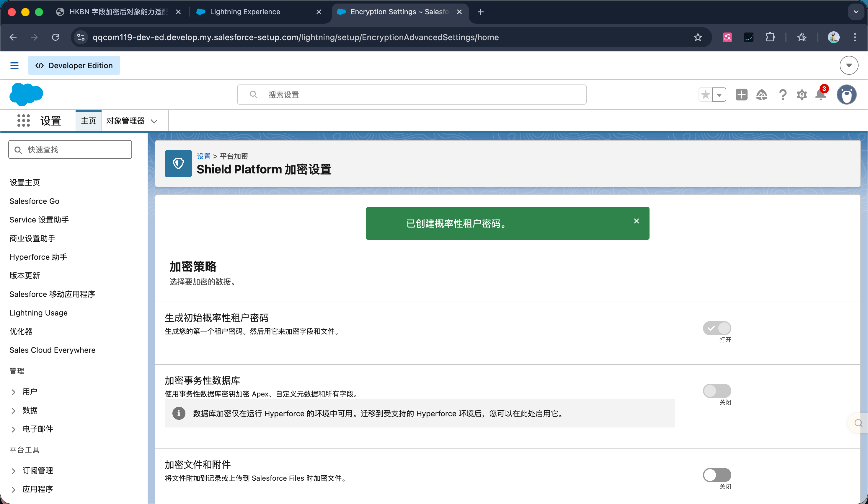The width and height of the screenshot is (868, 504).
Task: Bookmark this page with star icon
Action: (697, 37)
